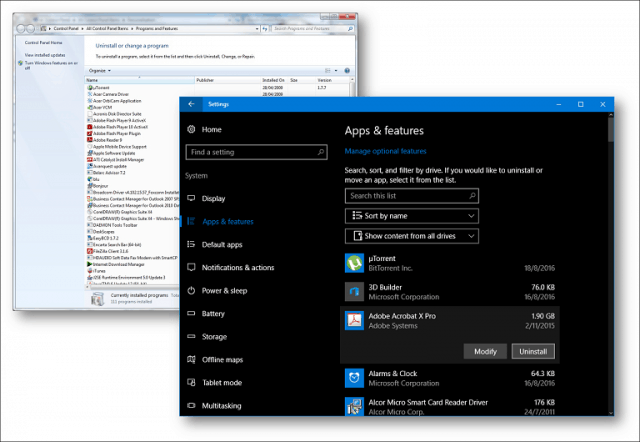Click the Search this list field
Image resolution: width=640 pixels, height=442 pixels.
click(411, 196)
